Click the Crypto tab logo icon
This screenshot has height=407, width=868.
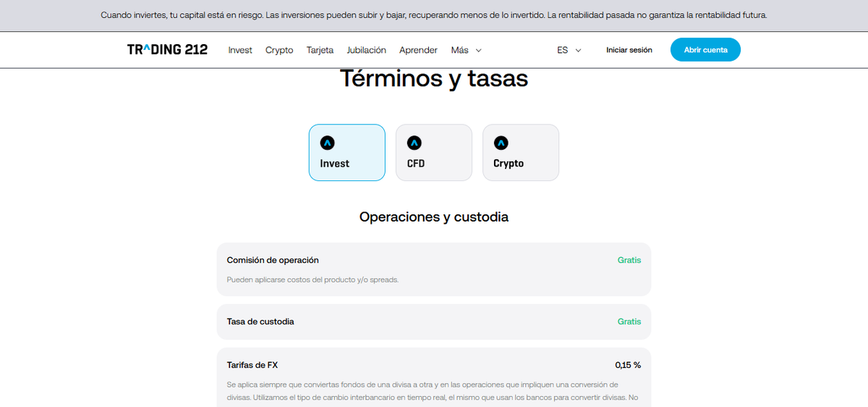tap(501, 143)
